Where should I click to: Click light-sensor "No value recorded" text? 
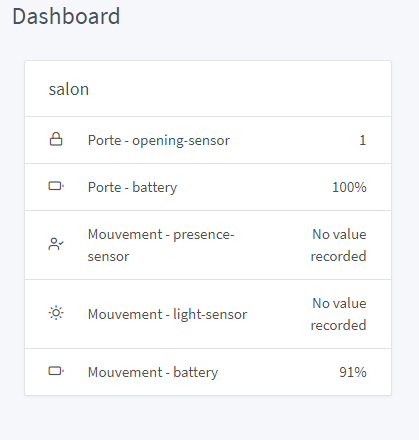click(339, 314)
